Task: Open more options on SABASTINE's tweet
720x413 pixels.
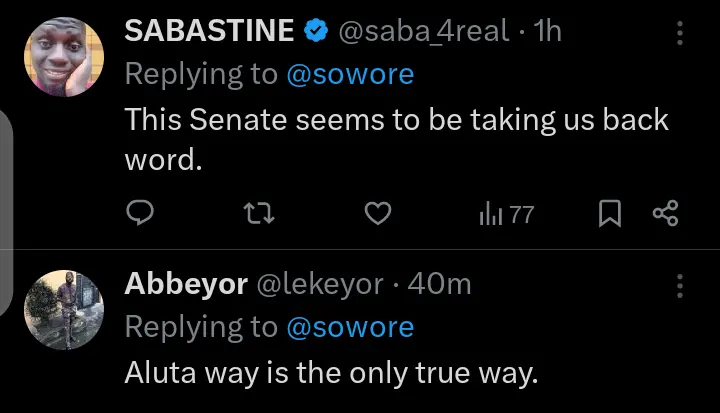Action: [x=680, y=33]
